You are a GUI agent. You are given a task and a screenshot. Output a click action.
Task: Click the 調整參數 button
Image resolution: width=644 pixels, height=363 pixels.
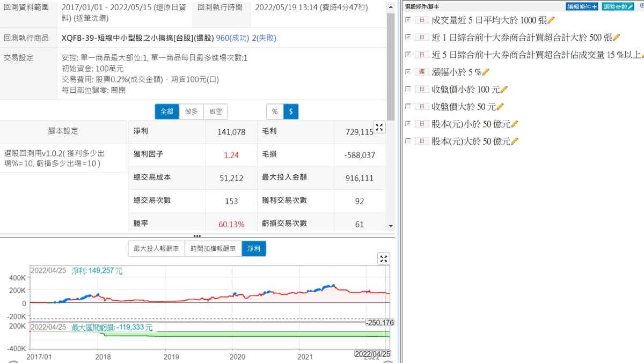tap(618, 6)
